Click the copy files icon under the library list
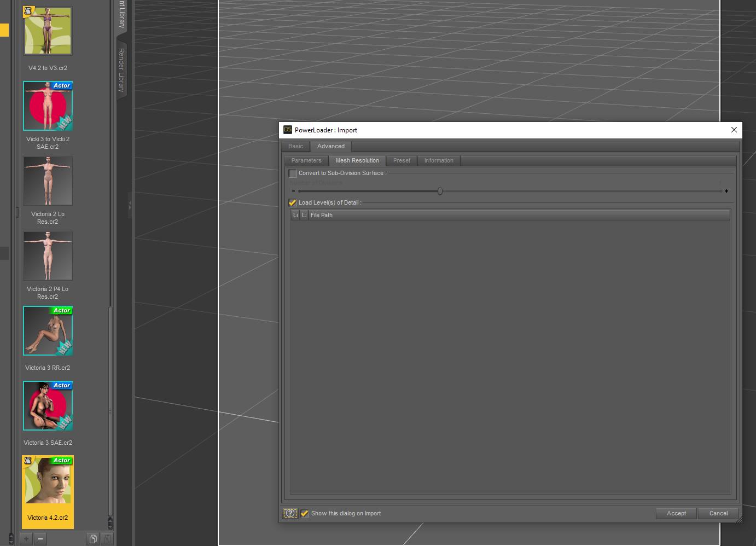The width and height of the screenshot is (756, 546). click(x=92, y=538)
